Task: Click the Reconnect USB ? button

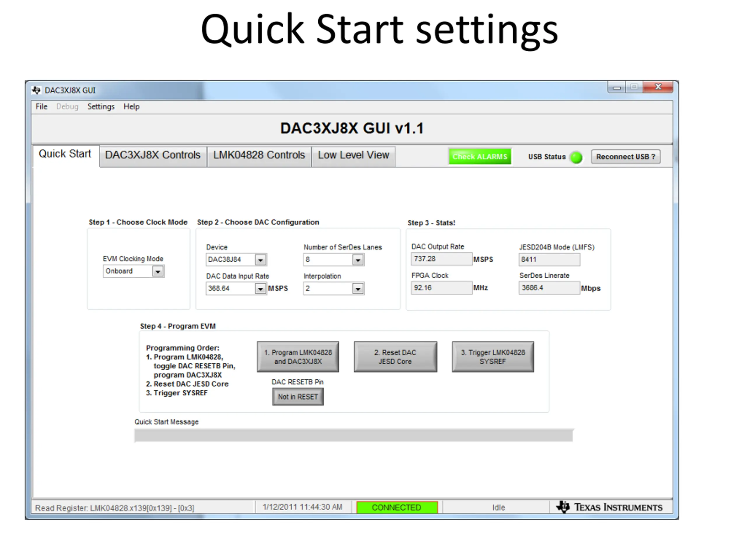Action: coord(626,157)
